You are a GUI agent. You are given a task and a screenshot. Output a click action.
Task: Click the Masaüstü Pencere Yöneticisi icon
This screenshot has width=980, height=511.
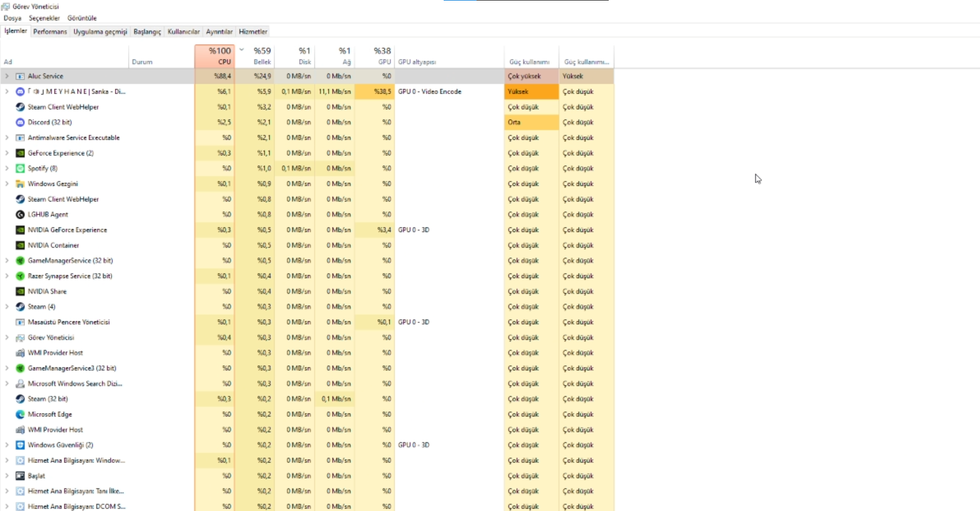click(20, 322)
